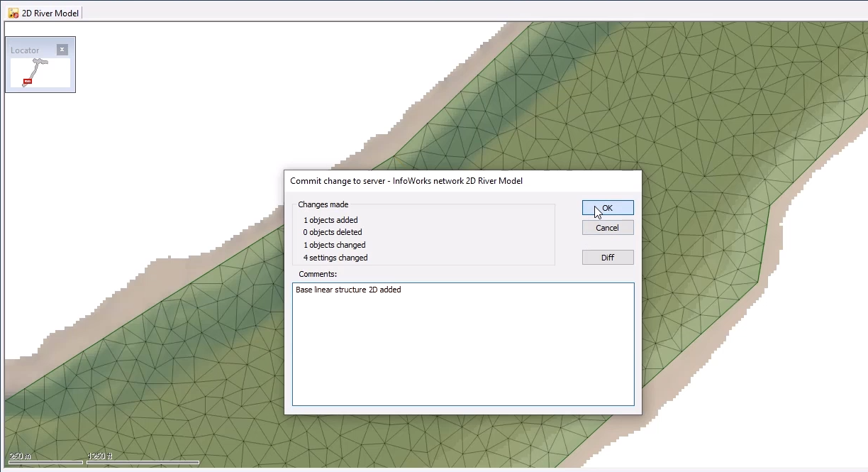
Task: Close the Locator panel
Action: (62, 50)
